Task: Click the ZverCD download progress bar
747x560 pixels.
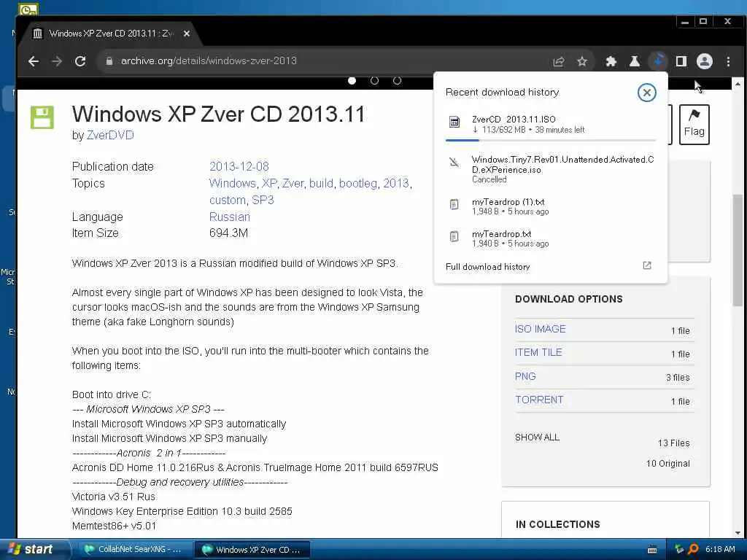Action: (x=551, y=140)
